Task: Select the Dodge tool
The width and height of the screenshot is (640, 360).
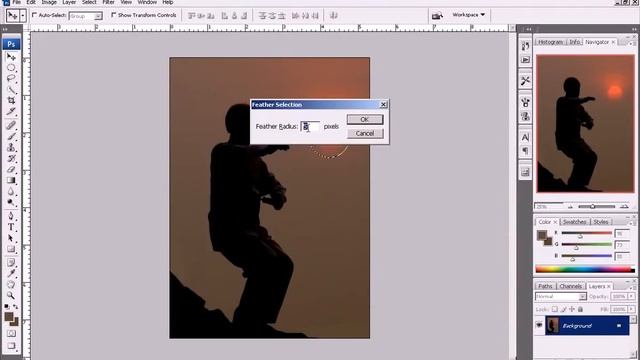Action: (11, 202)
